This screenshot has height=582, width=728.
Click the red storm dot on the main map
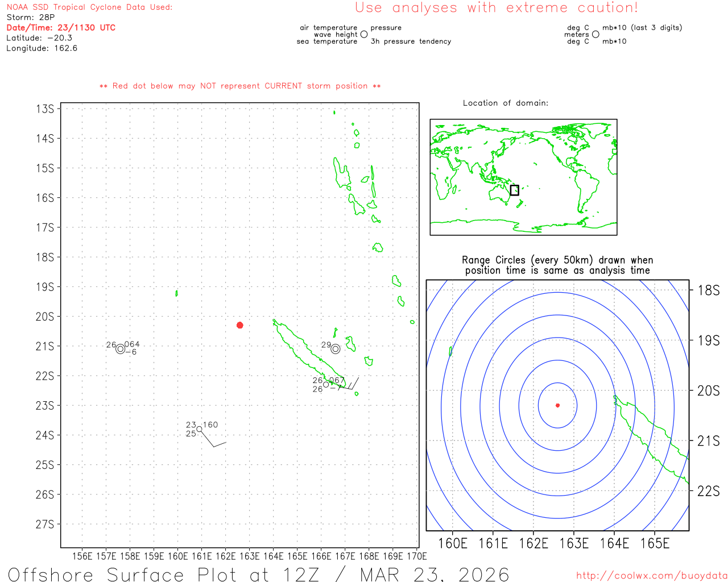[240, 325]
